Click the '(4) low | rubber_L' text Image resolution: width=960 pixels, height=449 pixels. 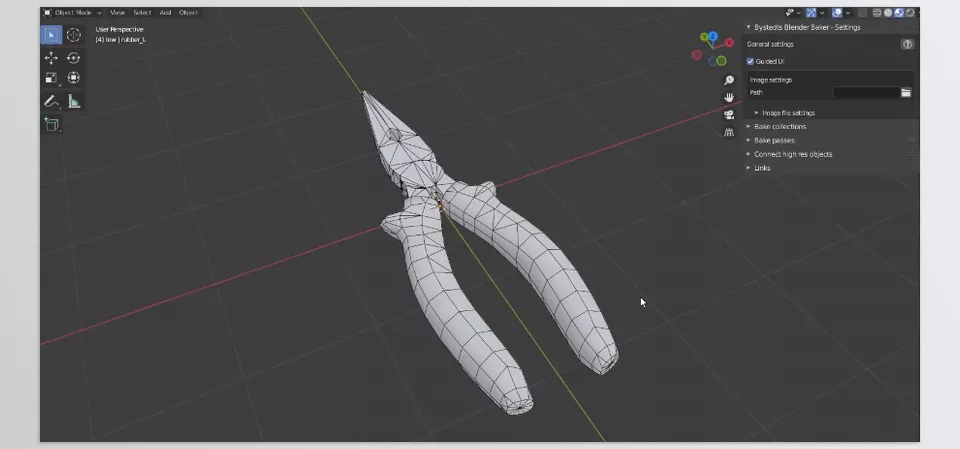(x=121, y=39)
